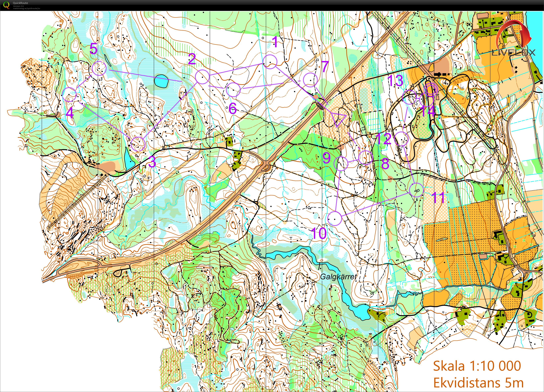Click the "Ekvidistans 5m" text
This screenshot has width=544, height=392.
(x=478, y=383)
